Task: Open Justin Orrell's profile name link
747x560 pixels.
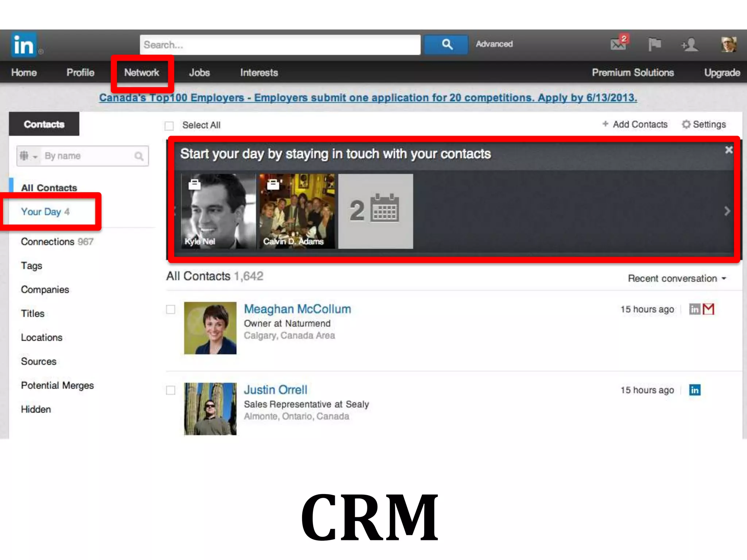Action: click(x=276, y=390)
